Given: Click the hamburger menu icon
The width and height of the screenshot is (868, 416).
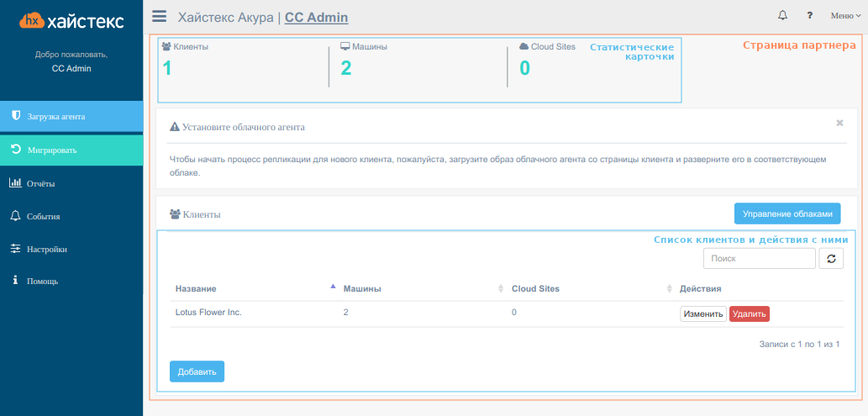Looking at the screenshot, I should pos(159,16).
